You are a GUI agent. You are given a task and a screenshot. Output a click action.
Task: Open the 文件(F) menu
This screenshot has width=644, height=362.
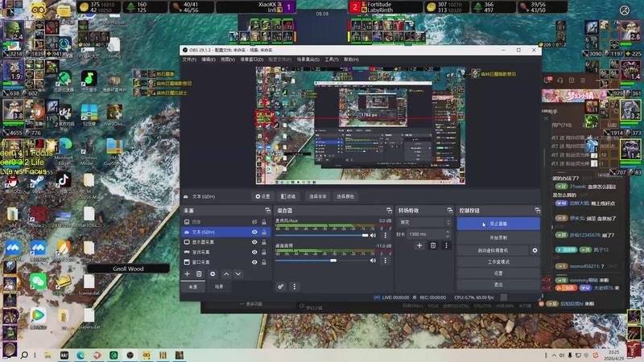point(189,60)
